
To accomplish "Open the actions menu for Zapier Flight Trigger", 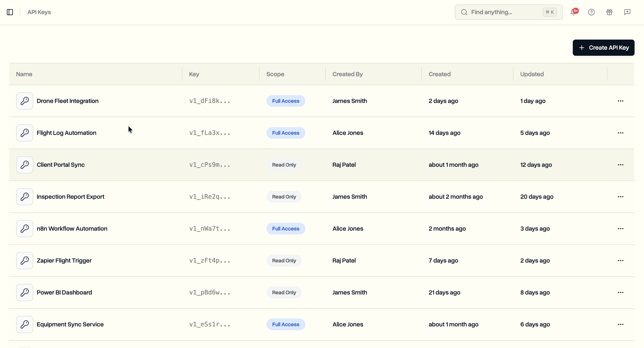I will click(621, 260).
